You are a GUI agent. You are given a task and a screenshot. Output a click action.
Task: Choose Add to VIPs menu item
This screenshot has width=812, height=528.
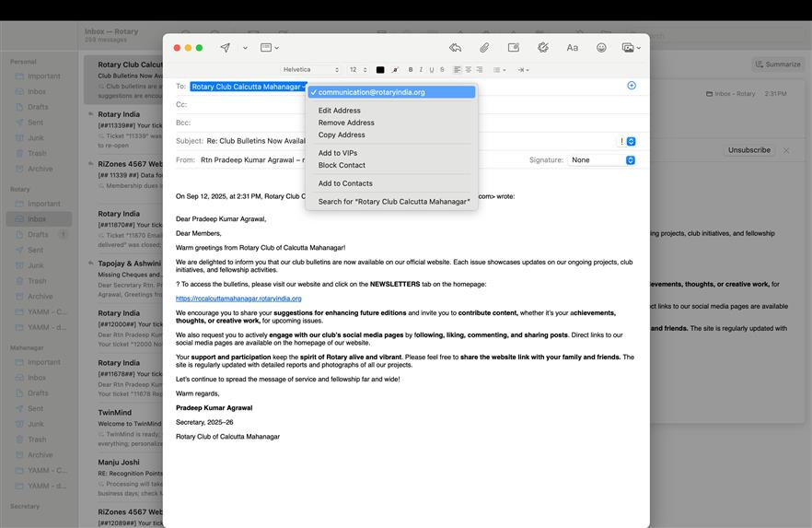(x=337, y=153)
